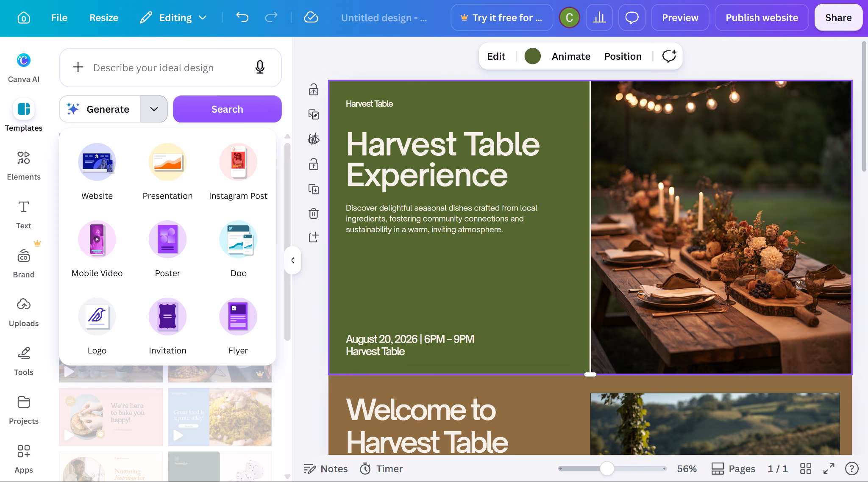Open the Brand panel
The image size is (868, 482).
coord(24,263)
